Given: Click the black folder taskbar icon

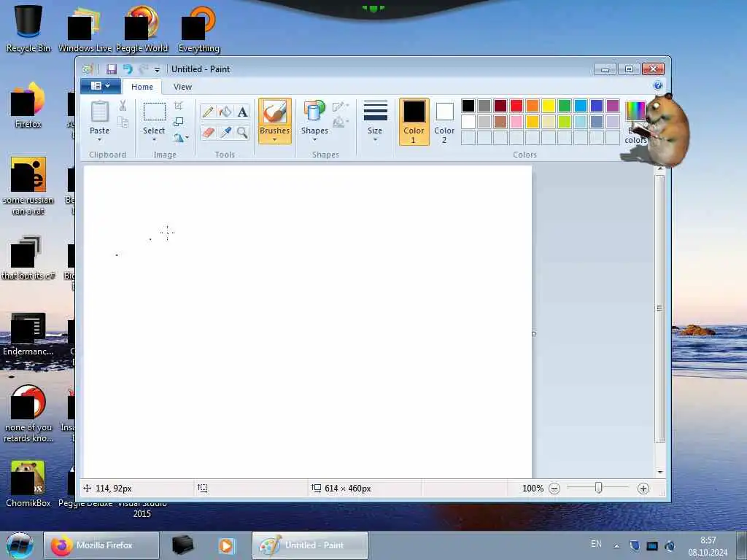Looking at the screenshot, I should (x=183, y=545).
